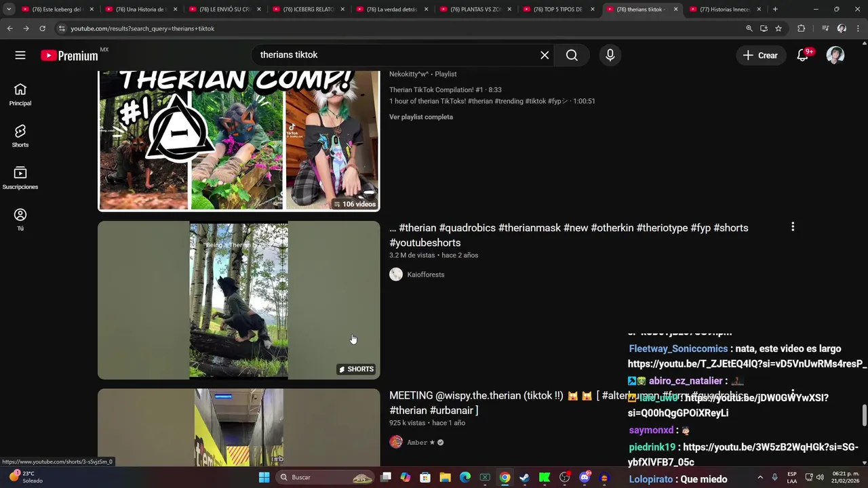
Task: Open Shorts in the sidebar
Action: (20, 136)
